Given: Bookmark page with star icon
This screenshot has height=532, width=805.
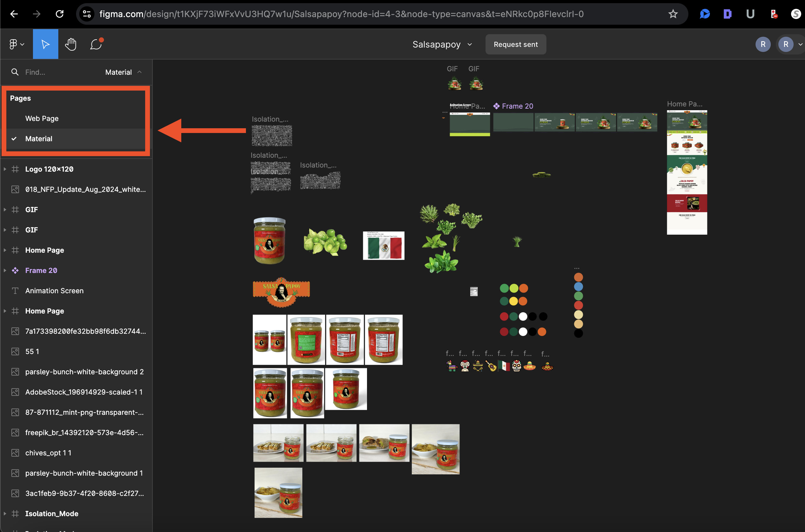Looking at the screenshot, I should click(x=673, y=14).
